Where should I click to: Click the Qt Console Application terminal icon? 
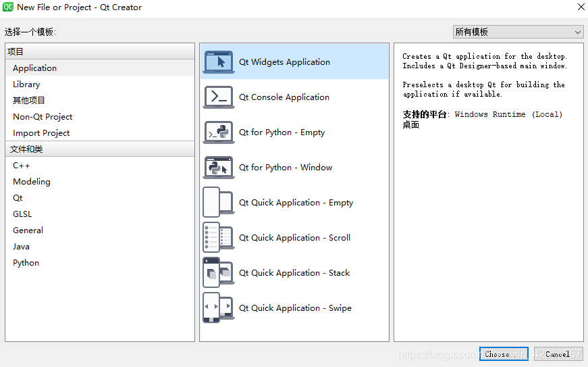219,97
